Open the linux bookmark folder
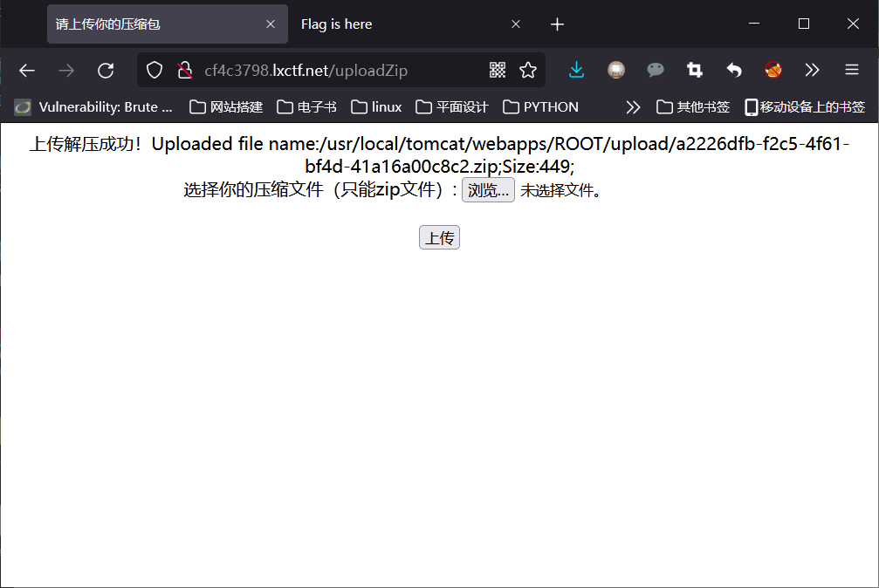 pyautogui.click(x=376, y=107)
